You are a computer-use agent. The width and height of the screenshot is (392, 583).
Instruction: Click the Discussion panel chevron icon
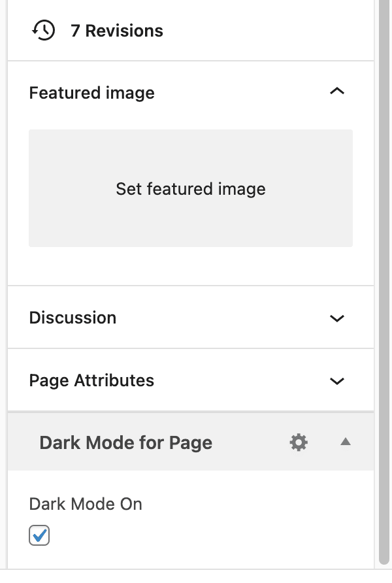[x=337, y=318]
